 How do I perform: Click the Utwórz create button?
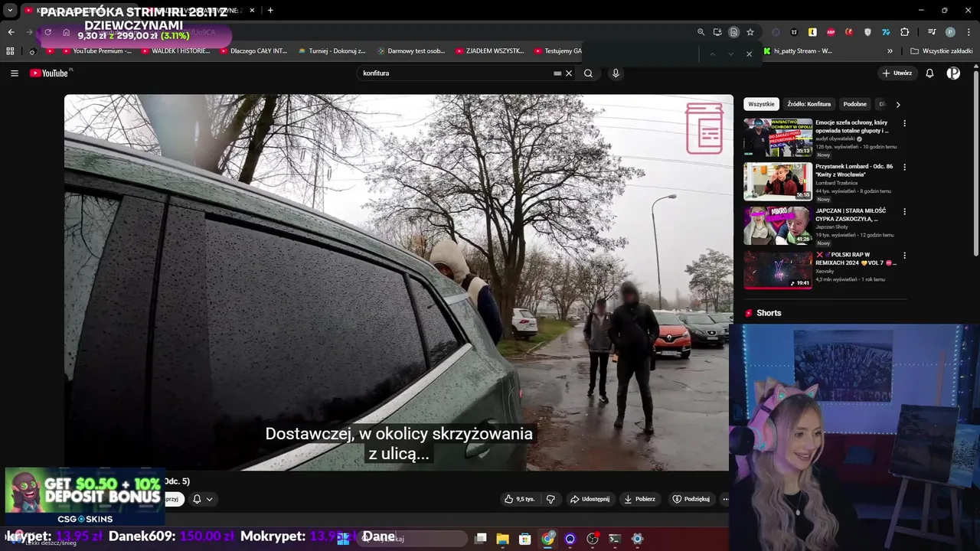[897, 73]
